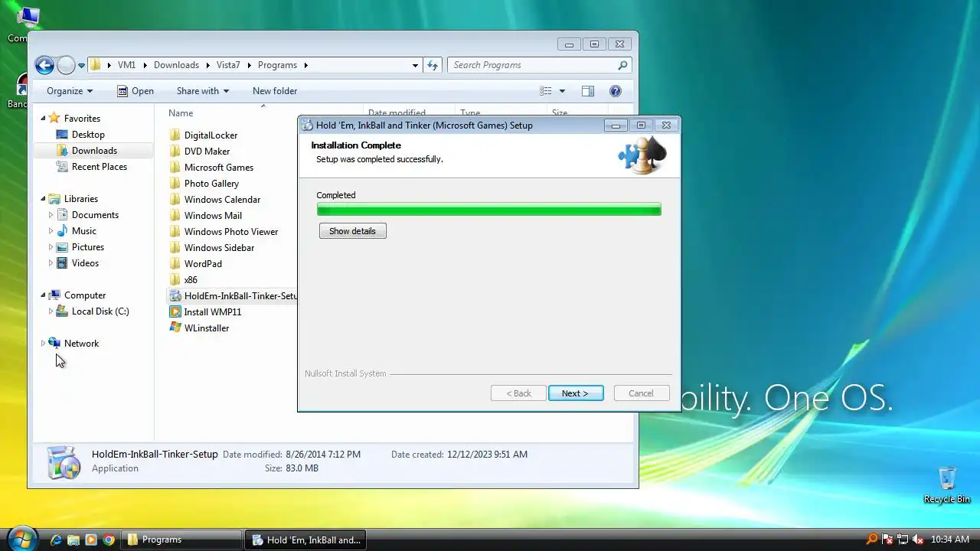Screen dimensions: 980x551
Task: Expand the Network node arrow
Action: click(x=43, y=344)
